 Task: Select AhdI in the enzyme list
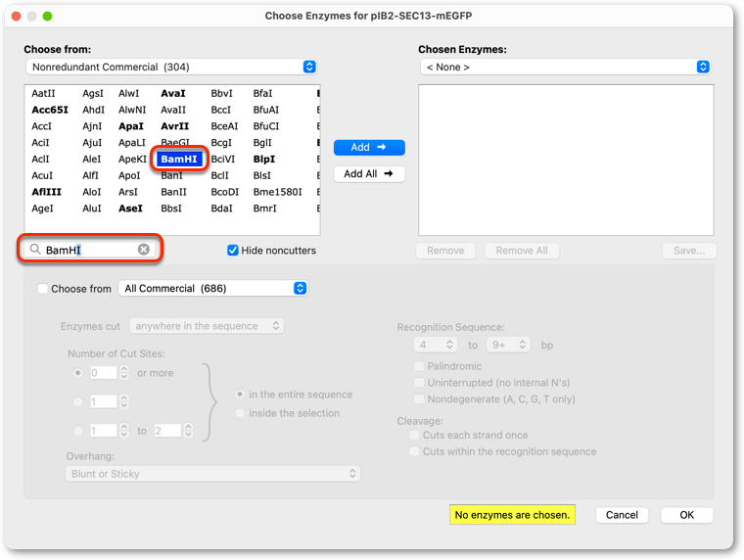tap(93, 110)
